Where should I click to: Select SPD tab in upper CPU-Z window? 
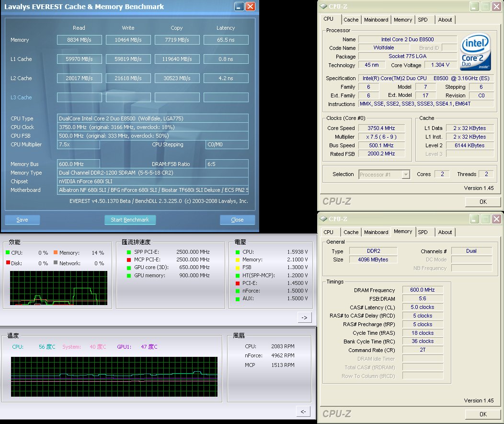coord(423,20)
